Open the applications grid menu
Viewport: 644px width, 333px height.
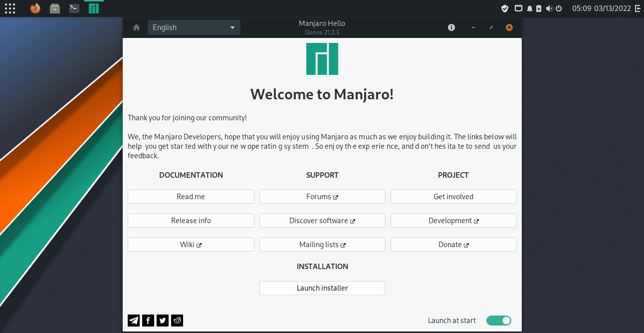pyautogui.click(x=10, y=8)
